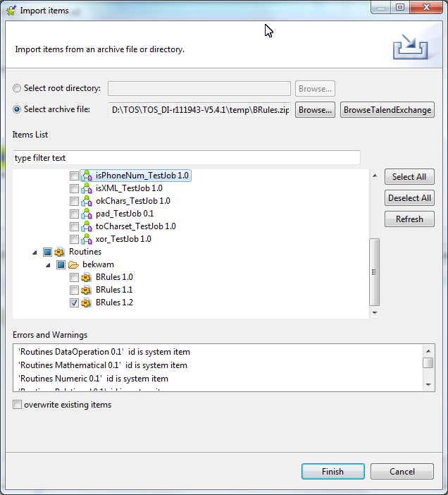Click the job icon beside okChars_TestJob 1.0
Image resolution: width=448 pixels, height=495 pixels.
(87, 201)
